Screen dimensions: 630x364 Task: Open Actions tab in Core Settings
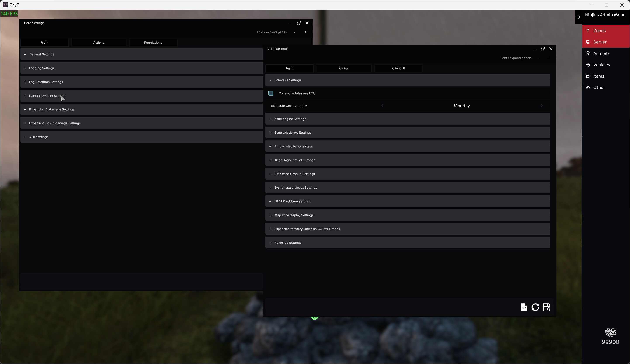pos(99,43)
